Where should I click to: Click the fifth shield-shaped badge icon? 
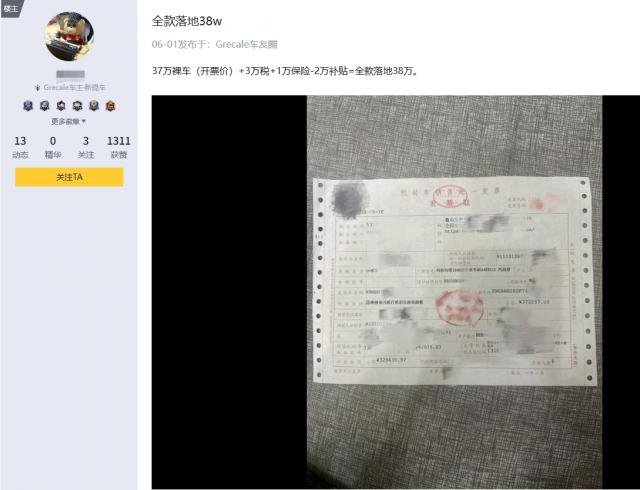pyautogui.click(x=94, y=106)
